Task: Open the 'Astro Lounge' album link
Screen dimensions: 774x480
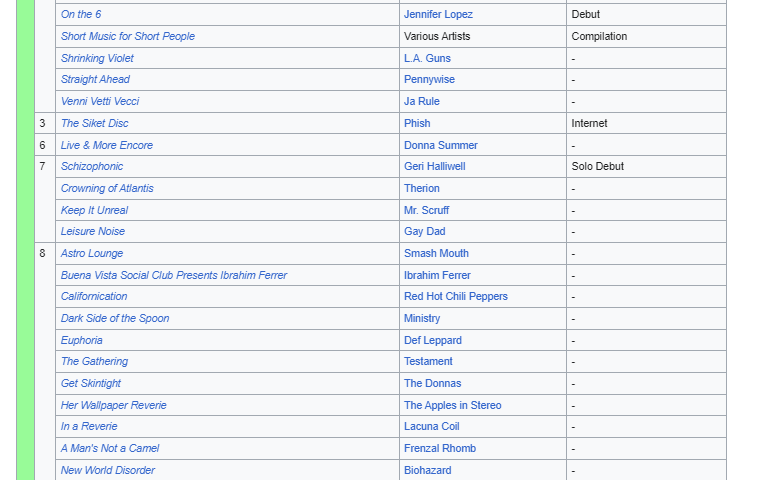Action: [92, 254]
